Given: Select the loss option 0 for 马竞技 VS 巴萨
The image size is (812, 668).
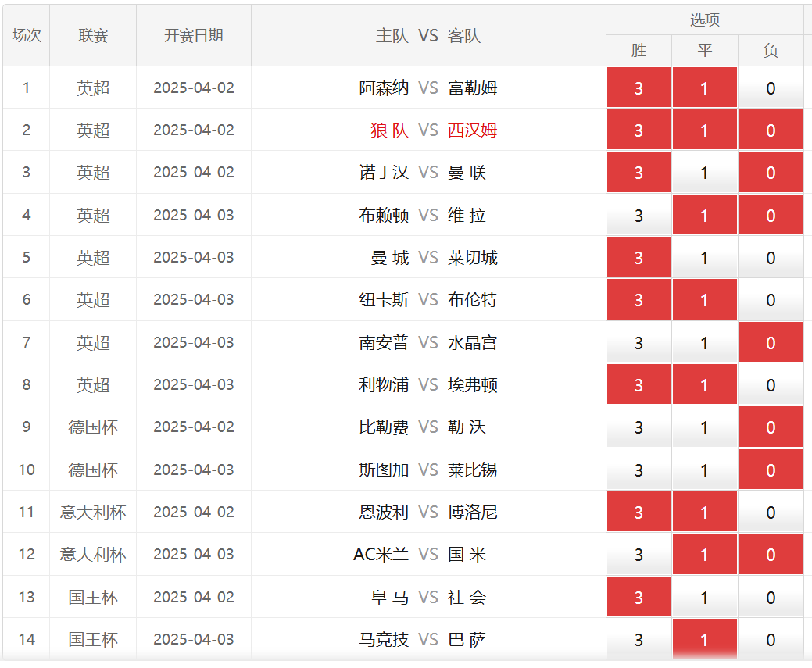Looking at the screenshot, I should click(x=771, y=640).
